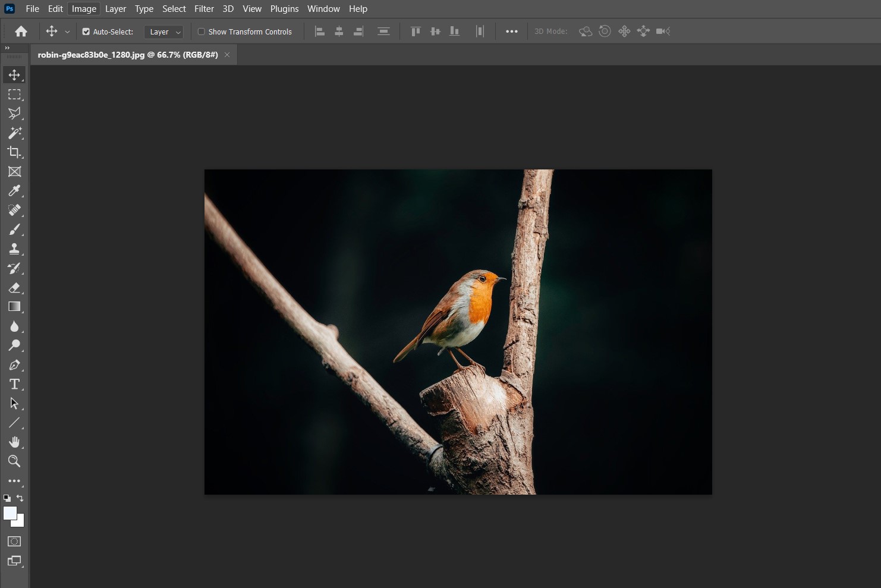This screenshot has height=588, width=881.
Task: Select the Move tool in the toolbar
Action: pos(14,75)
